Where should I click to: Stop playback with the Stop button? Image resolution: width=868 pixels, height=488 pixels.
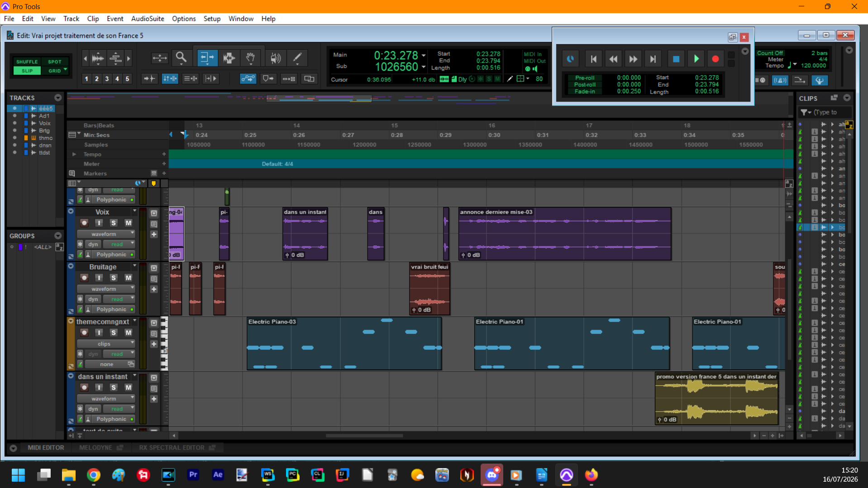tap(676, 59)
